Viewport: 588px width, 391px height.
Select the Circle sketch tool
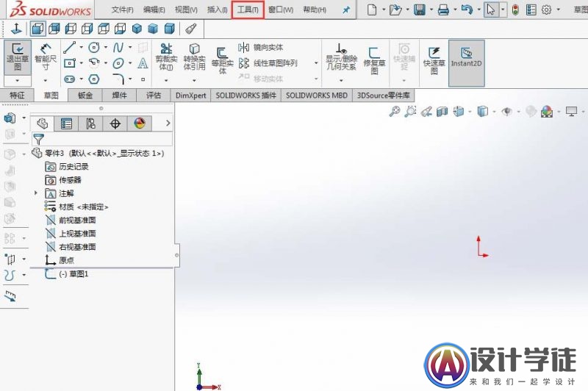point(94,48)
